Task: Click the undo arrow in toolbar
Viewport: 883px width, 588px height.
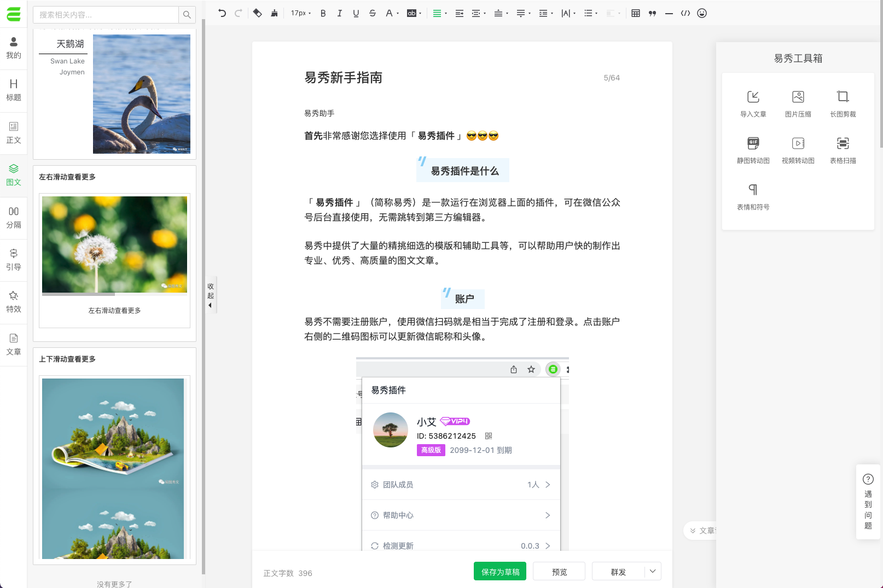Action: tap(222, 13)
